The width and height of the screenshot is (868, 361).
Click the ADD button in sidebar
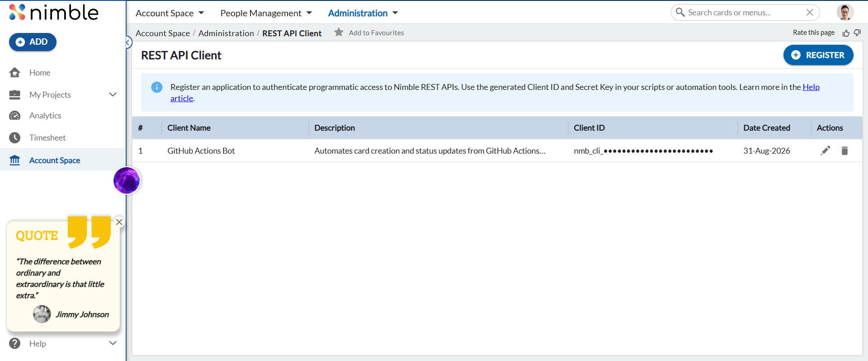click(33, 42)
